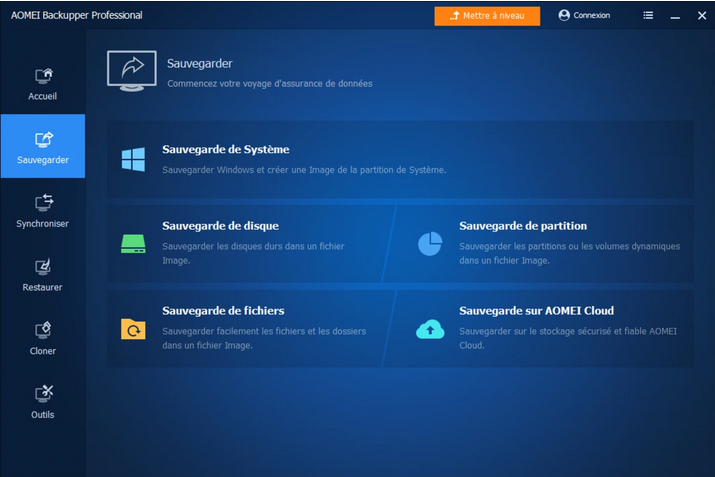Screen dimensions: 715x477
Task: Select the Cloner sidebar tab
Action: coord(43,338)
